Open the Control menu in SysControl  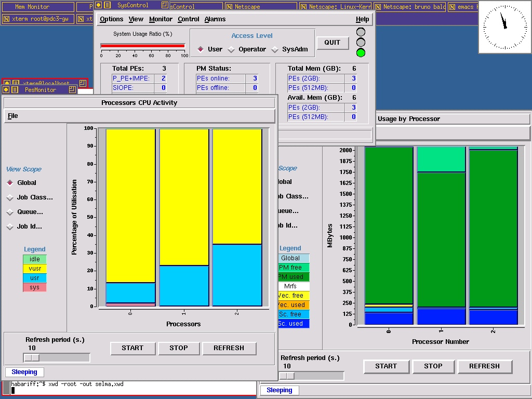[x=188, y=19]
